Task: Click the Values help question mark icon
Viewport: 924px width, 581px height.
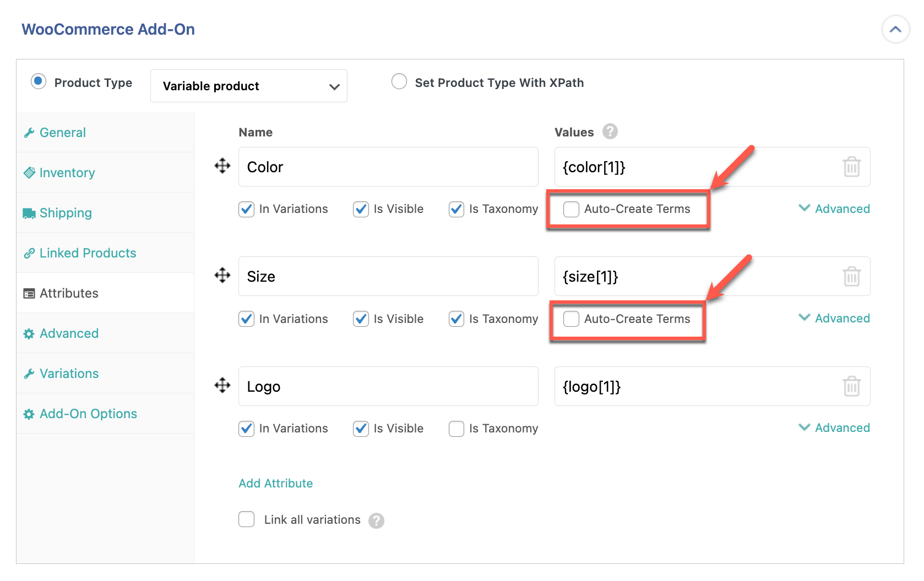Action: coord(610,131)
